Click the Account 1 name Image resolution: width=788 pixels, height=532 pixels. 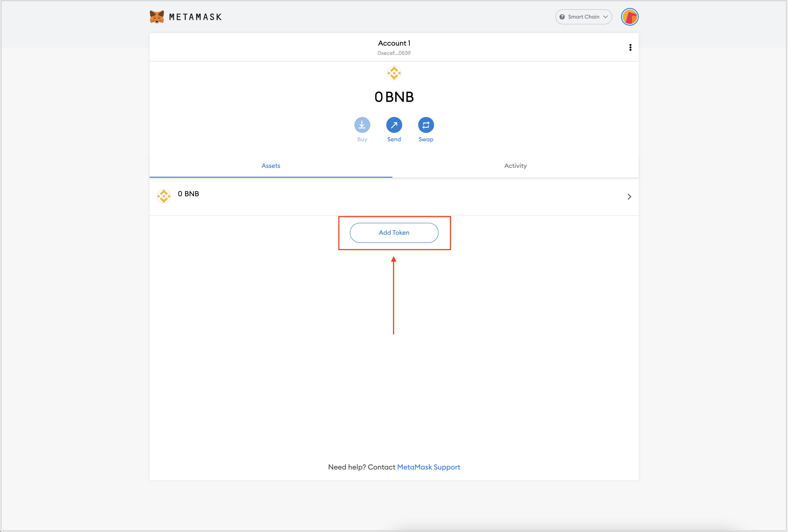coord(394,43)
